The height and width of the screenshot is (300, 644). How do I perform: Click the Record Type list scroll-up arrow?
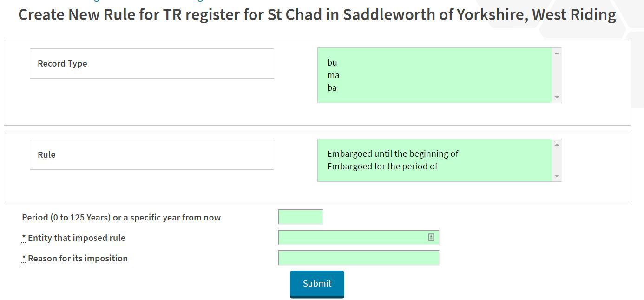click(x=557, y=53)
